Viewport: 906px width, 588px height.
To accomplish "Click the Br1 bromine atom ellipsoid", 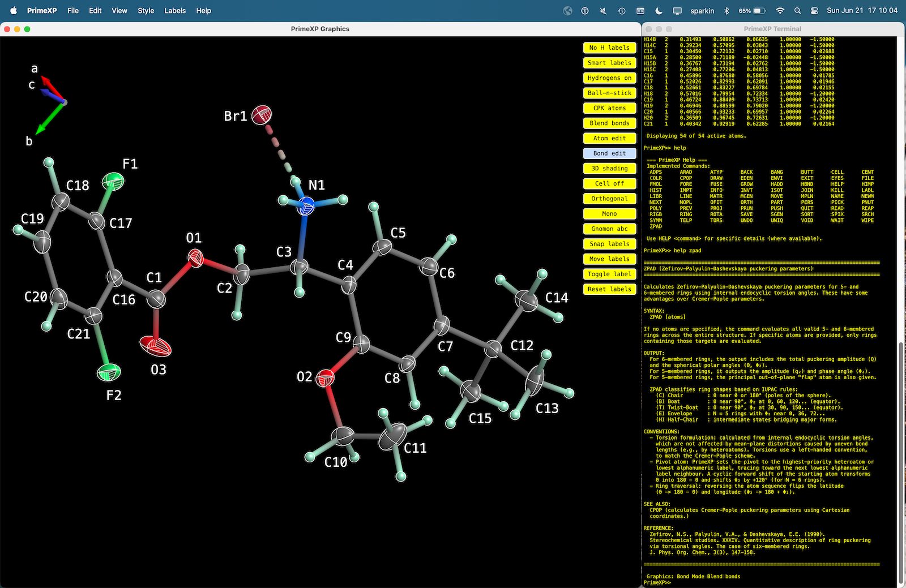I will tap(262, 115).
